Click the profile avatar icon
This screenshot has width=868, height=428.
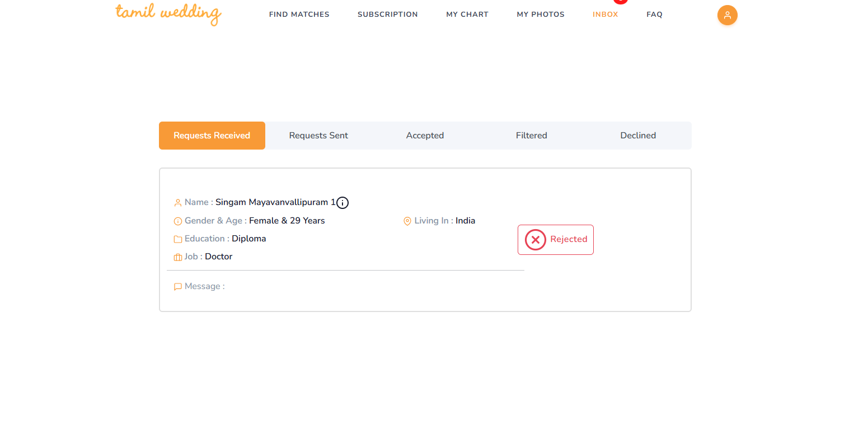[x=727, y=15]
